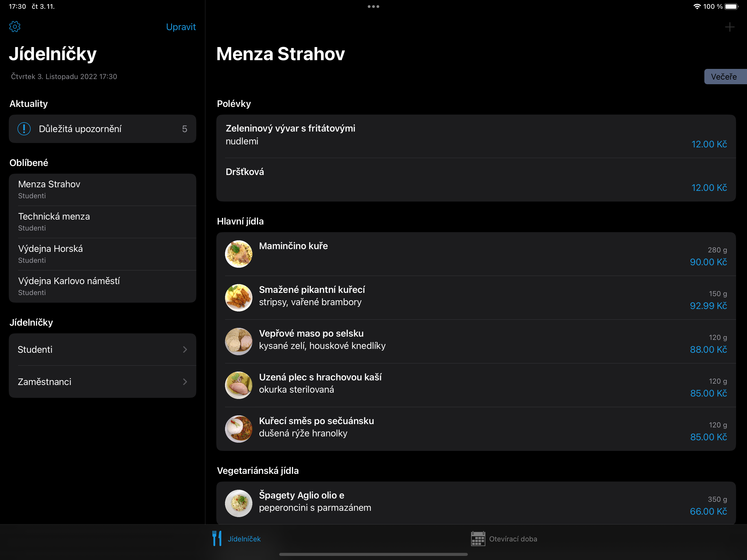Image resolution: width=747 pixels, height=560 pixels.
Task: Click the Wi-Fi status icon
Action: coord(697,6)
